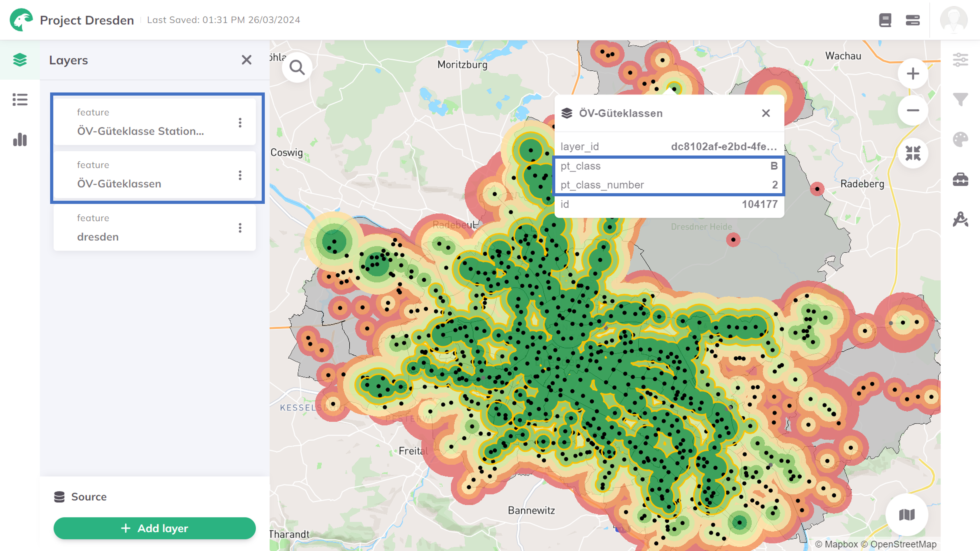Click the Source section label

point(89,497)
